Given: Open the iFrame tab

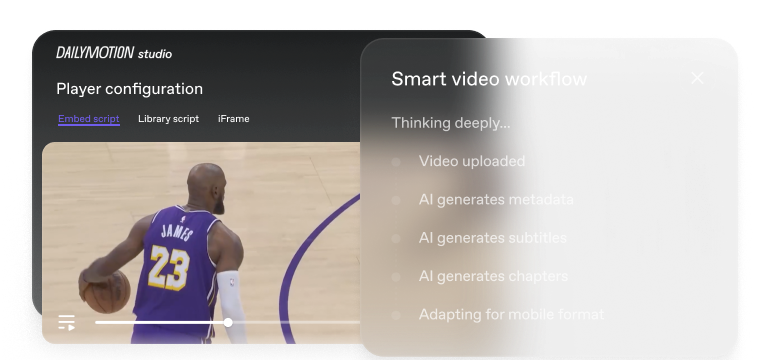Looking at the screenshot, I should pyautogui.click(x=234, y=119).
